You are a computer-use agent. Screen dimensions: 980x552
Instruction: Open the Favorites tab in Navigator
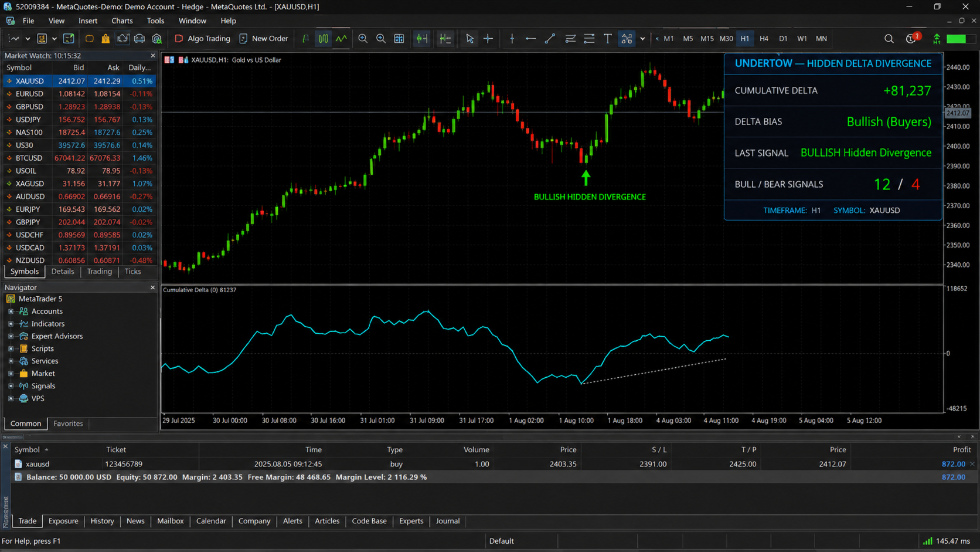68,424
